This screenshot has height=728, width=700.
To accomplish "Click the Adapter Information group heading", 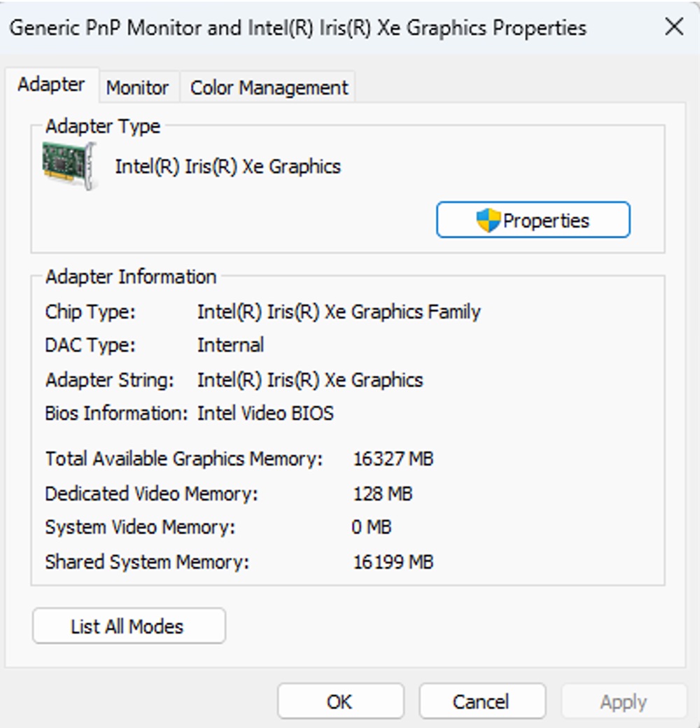I will (130, 276).
